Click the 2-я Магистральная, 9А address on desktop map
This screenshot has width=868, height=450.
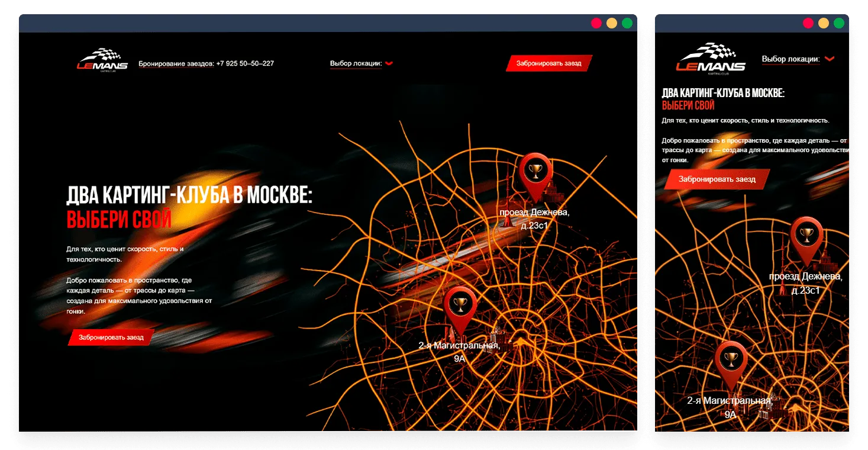pyautogui.click(x=459, y=352)
